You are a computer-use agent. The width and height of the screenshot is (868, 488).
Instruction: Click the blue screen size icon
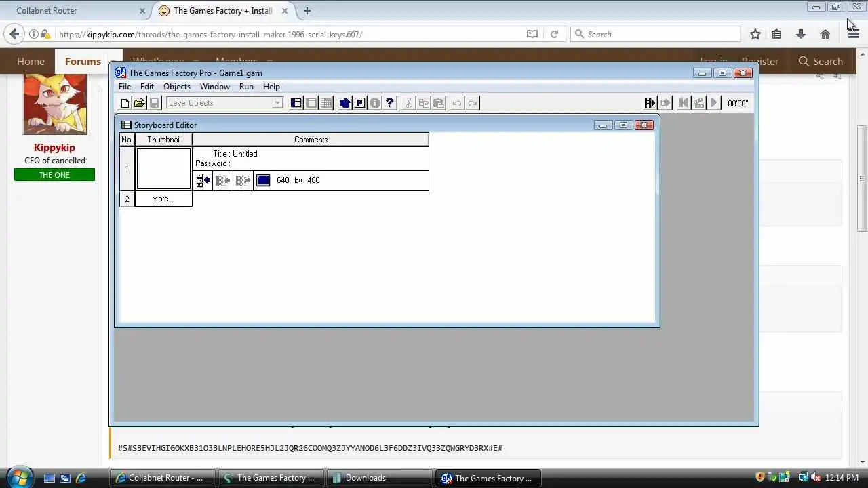coord(263,180)
